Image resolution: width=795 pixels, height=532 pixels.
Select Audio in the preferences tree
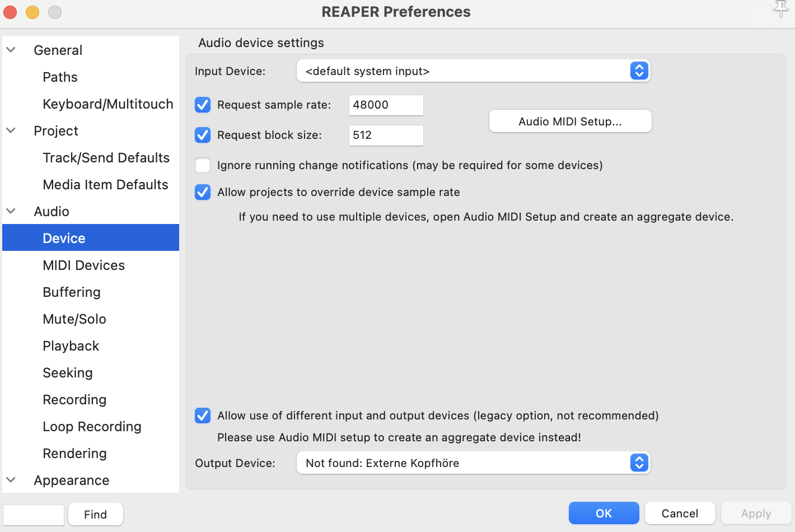click(52, 211)
